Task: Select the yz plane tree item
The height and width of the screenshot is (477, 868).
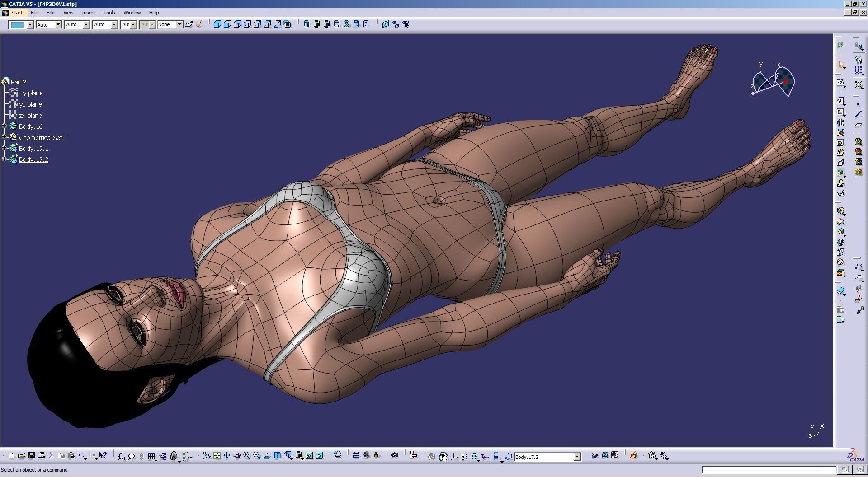Action: 30,104
